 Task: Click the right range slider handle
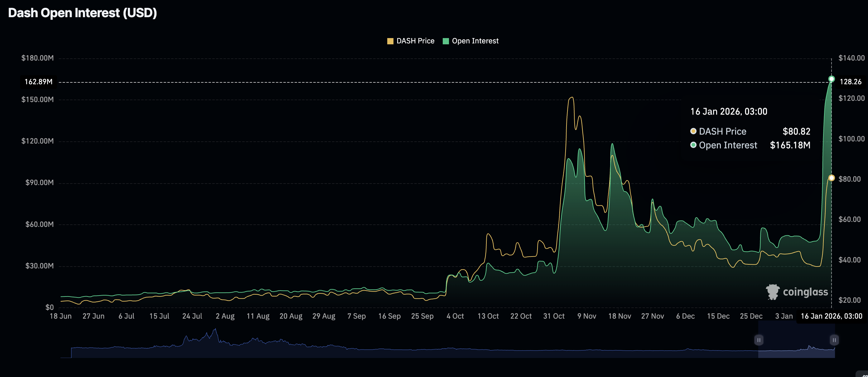click(x=834, y=340)
